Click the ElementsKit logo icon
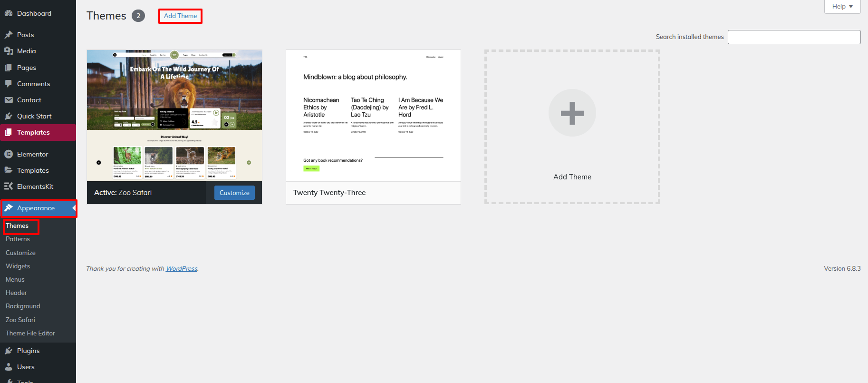 point(9,187)
